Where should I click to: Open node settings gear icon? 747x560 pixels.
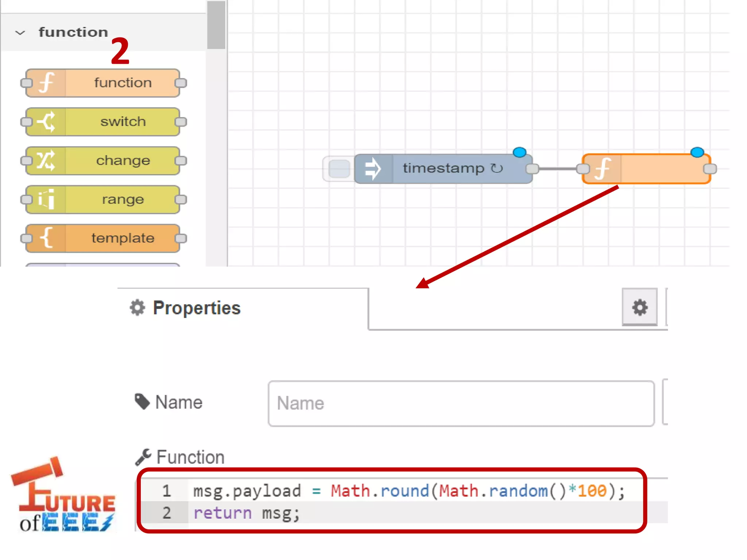tap(640, 307)
